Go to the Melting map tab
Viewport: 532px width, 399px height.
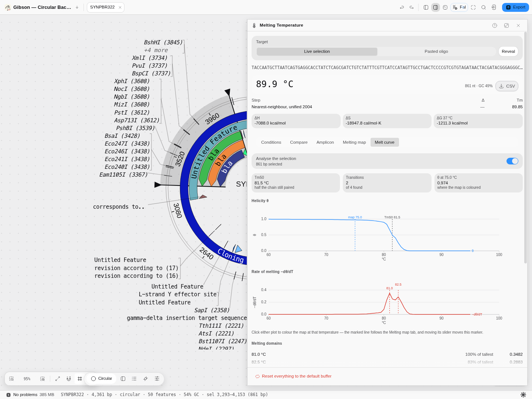(354, 142)
